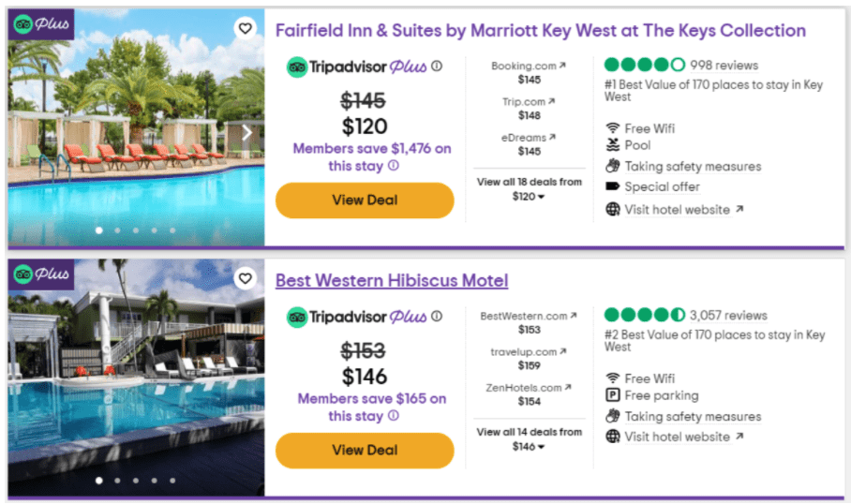
Task: Show next photo of Fairfield Inn pool
Action: pos(246,132)
